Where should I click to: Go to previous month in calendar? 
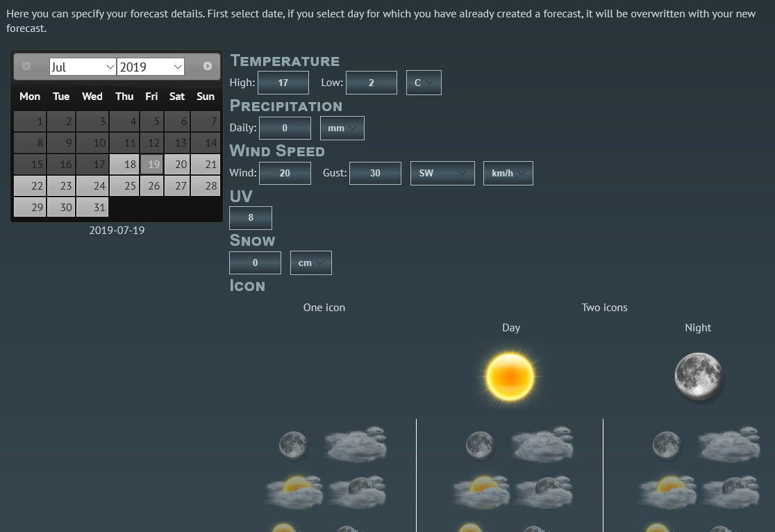[x=26, y=66]
